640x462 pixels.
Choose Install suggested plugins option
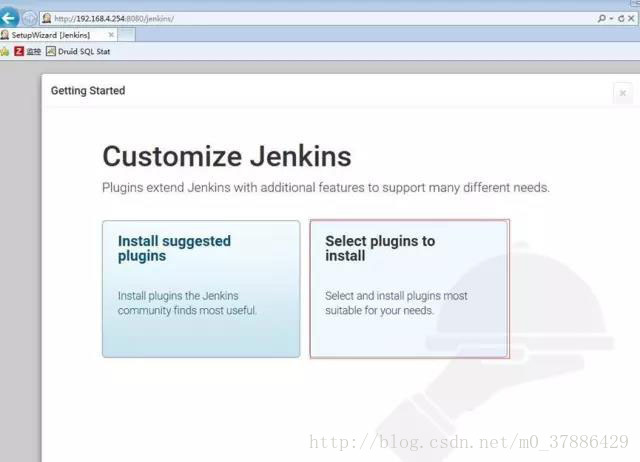pos(201,289)
